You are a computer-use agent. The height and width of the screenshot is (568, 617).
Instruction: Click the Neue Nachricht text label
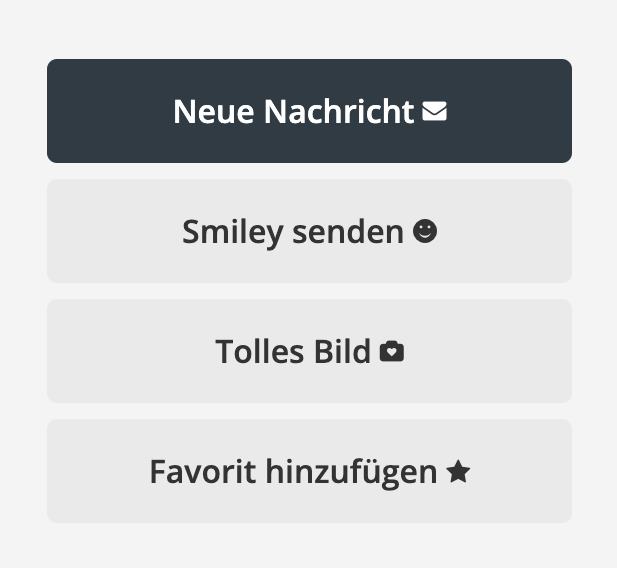click(x=294, y=111)
